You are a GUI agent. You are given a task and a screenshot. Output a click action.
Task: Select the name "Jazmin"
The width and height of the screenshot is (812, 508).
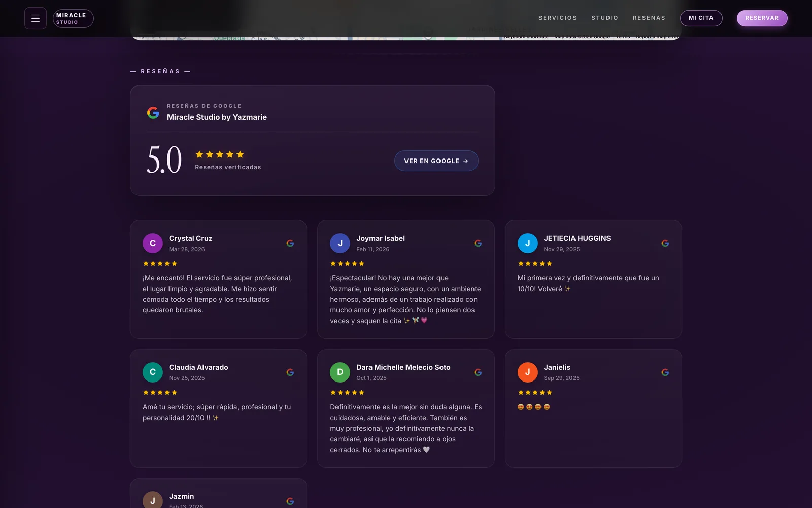point(181,496)
